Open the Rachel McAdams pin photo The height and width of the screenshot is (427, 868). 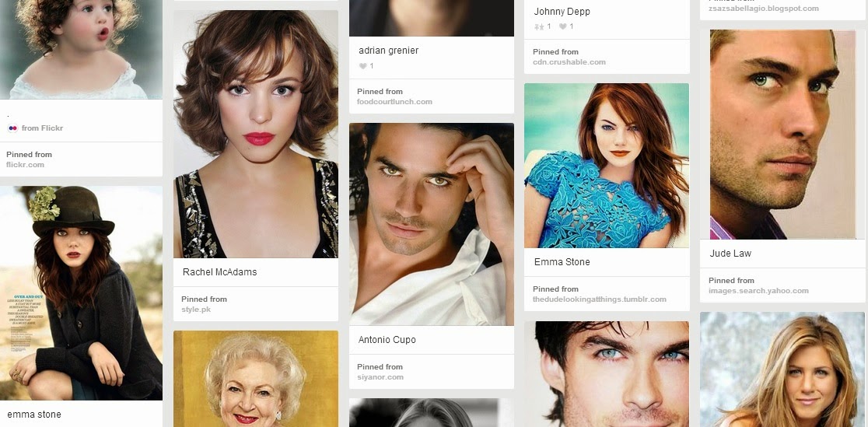[256, 134]
